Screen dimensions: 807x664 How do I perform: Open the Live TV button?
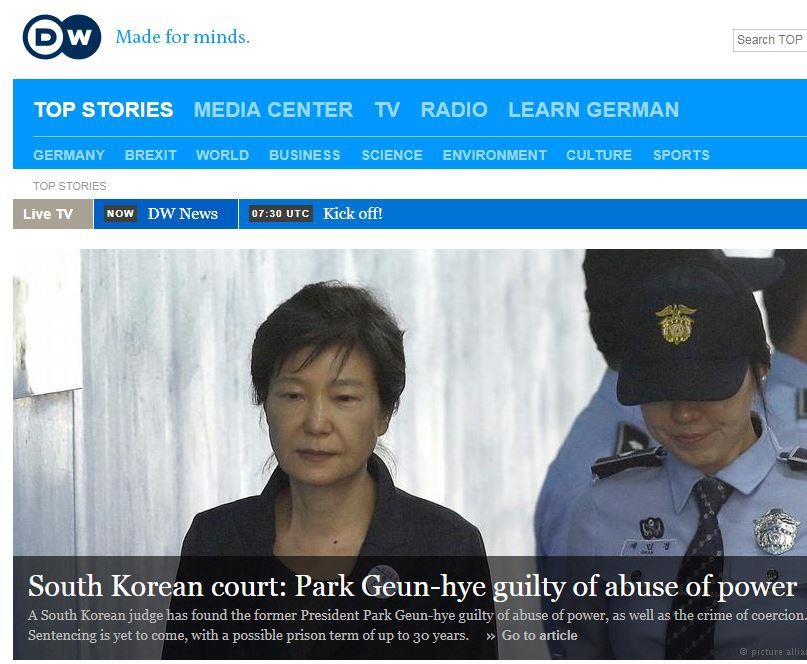click(x=53, y=214)
